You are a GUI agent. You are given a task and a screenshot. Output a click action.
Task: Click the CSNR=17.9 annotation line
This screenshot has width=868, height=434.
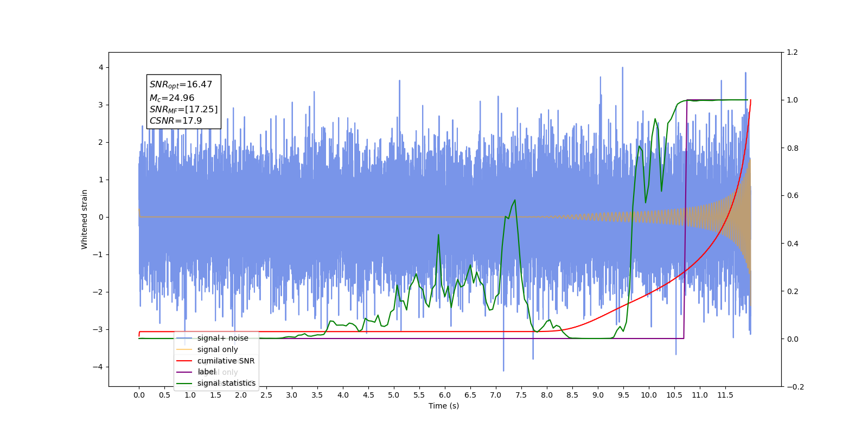[176, 120]
